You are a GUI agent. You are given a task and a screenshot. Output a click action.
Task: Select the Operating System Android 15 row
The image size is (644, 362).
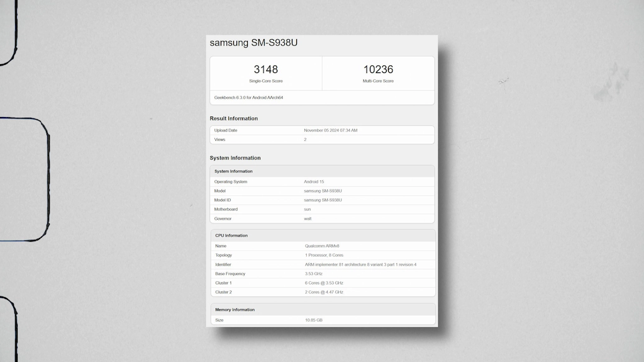tap(322, 181)
